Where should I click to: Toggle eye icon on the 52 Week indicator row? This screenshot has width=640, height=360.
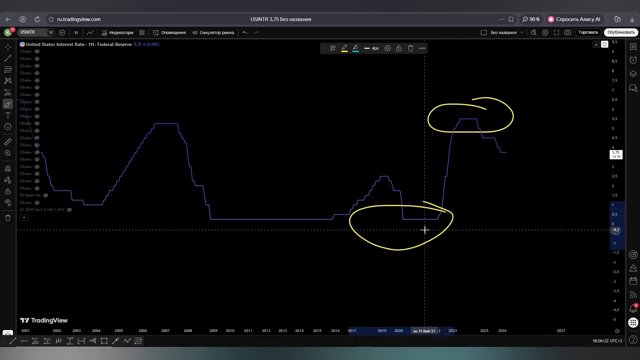point(46,196)
